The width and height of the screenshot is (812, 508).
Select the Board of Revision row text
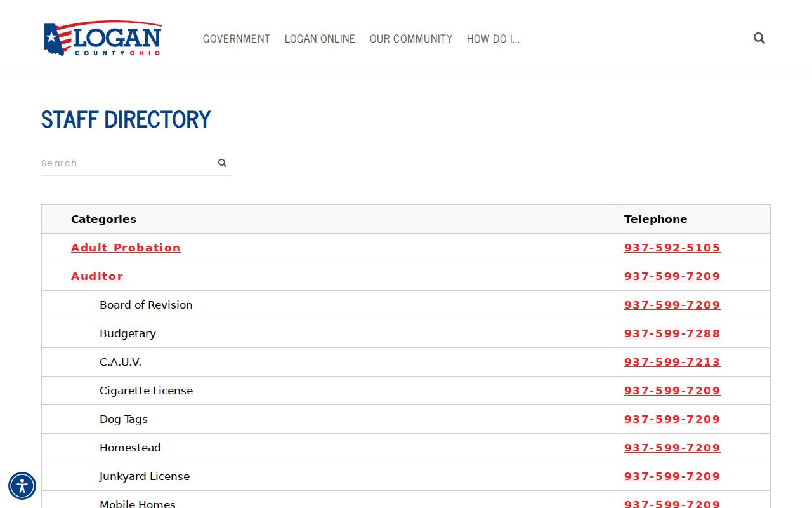pyautogui.click(x=146, y=305)
